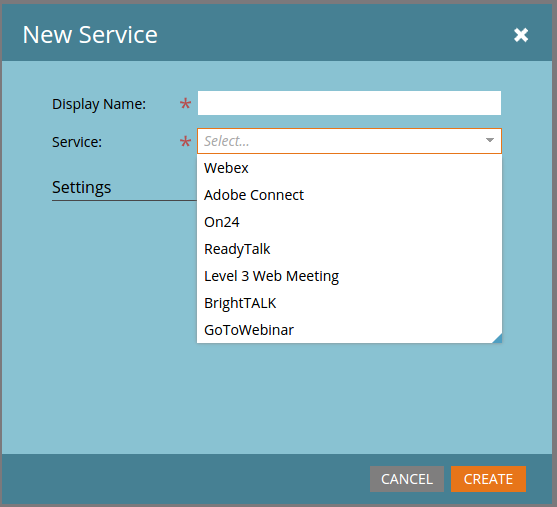Click the Settings section heading
The width and height of the screenshot is (557, 507).
[x=81, y=187]
